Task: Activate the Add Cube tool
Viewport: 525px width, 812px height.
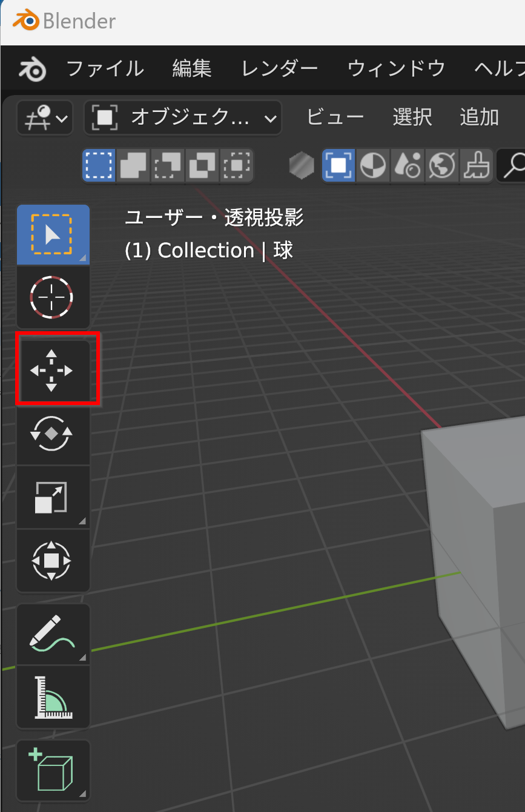Action: [x=52, y=770]
